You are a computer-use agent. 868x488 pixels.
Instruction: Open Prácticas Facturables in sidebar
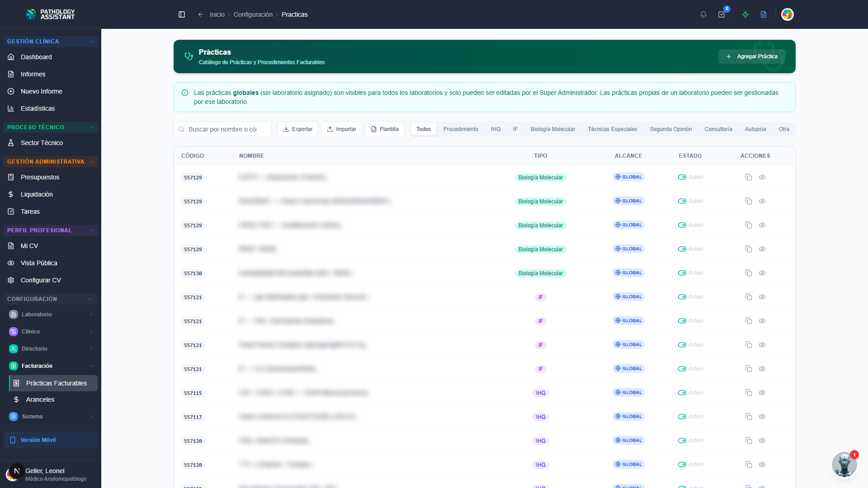[x=53, y=383]
